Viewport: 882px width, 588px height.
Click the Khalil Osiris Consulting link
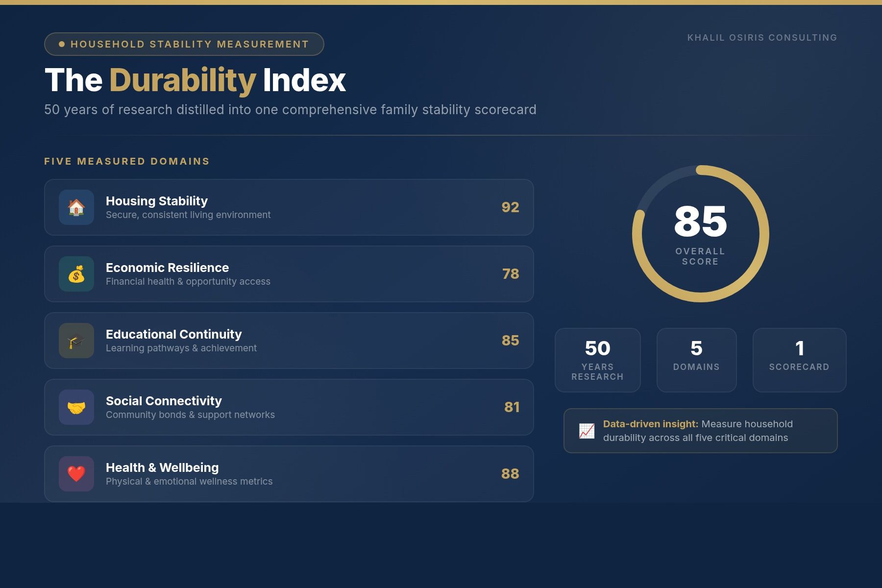click(761, 37)
